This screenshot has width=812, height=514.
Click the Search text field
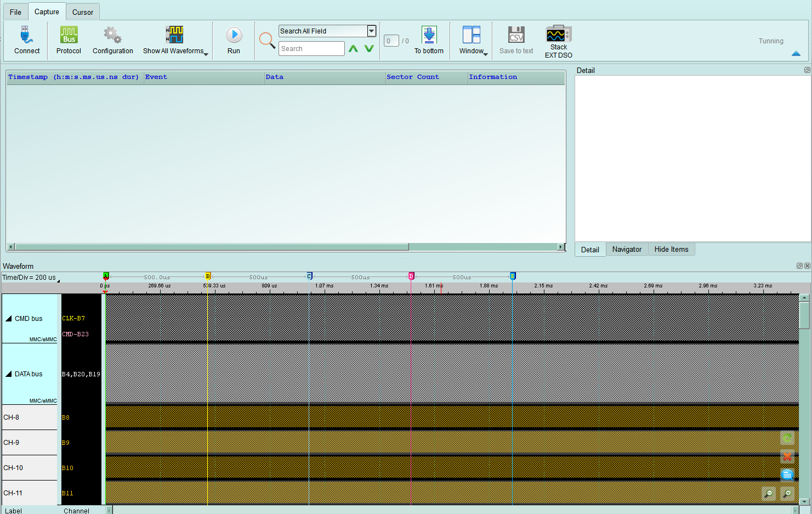(x=311, y=49)
